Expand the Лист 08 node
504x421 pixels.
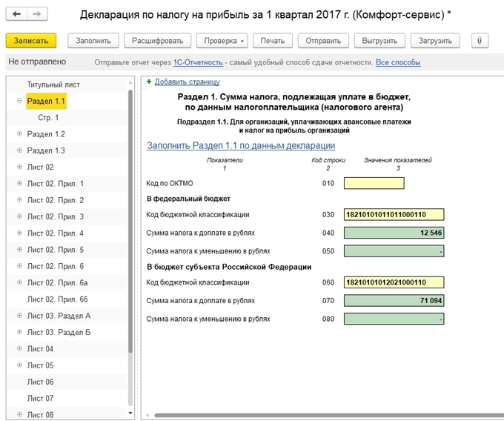click(19, 414)
